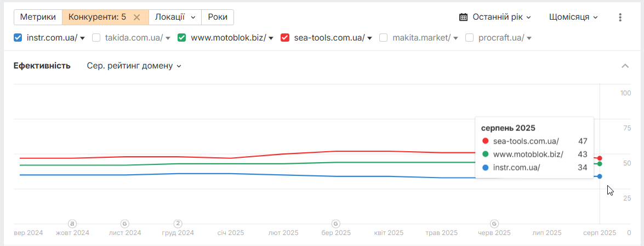Switch to the Метрики tab
Viewport: 644px width, 246px height.
tap(38, 17)
